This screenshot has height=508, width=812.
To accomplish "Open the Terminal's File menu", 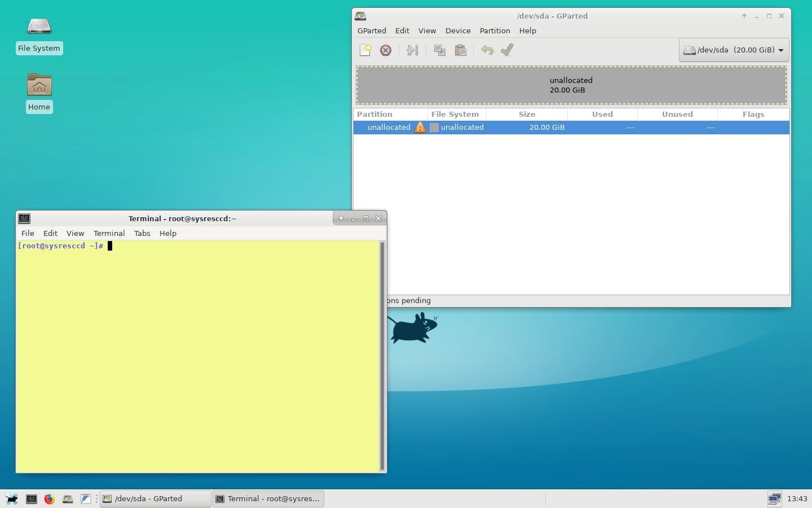I will pyautogui.click(x=27, y=233).
